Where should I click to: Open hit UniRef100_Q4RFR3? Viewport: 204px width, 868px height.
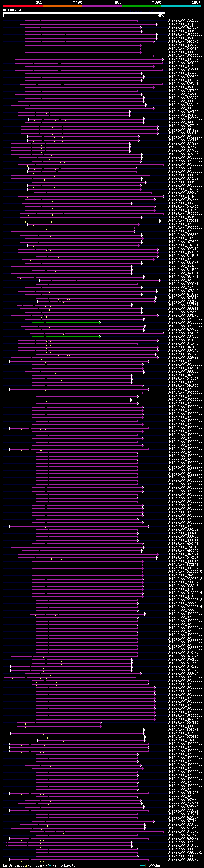coord(183,652)
